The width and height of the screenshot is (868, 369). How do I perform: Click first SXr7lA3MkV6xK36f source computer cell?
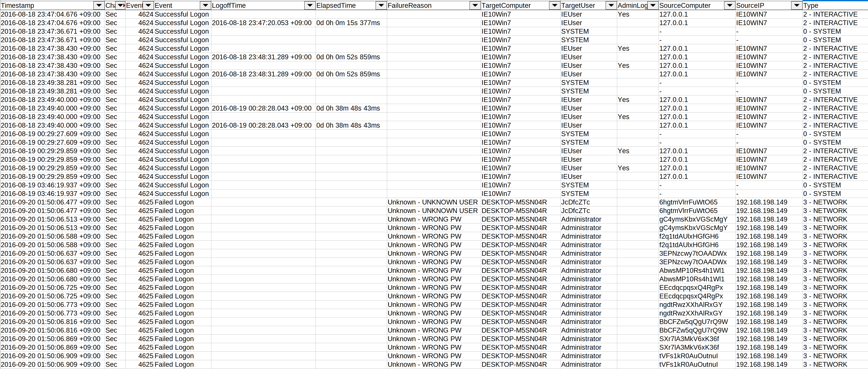697,339
